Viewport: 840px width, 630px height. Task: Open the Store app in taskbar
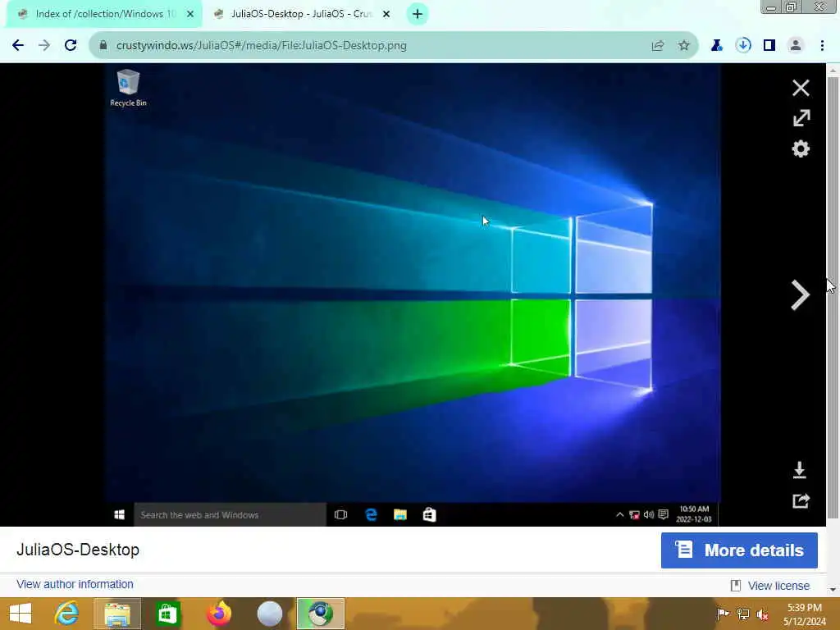coord(167,614)
